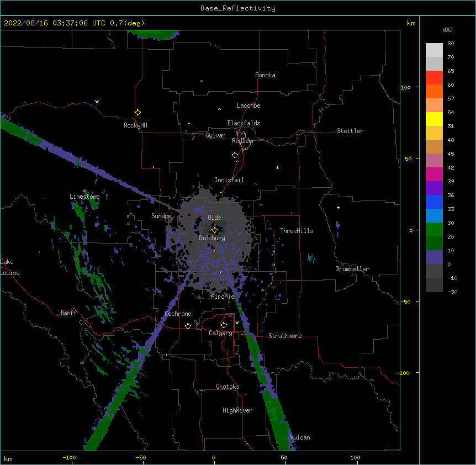Click the -30 dBZ legend value
476x465 pixels.
click(452, 292)
